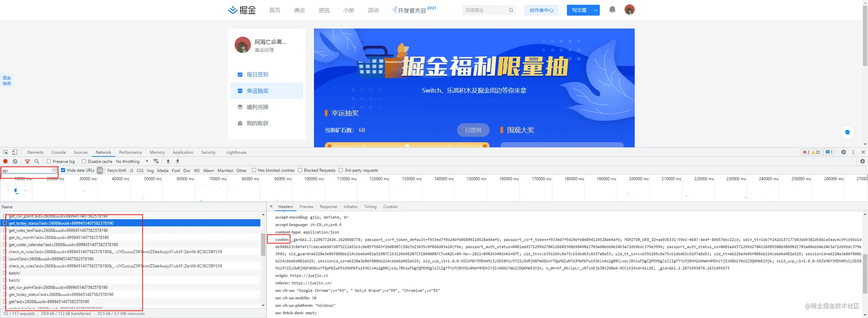Viewport: 868px width, 318px height.
Task: Click the gift icon beside 幸运抽奖 in the sidebar
Action: [240, 91]
